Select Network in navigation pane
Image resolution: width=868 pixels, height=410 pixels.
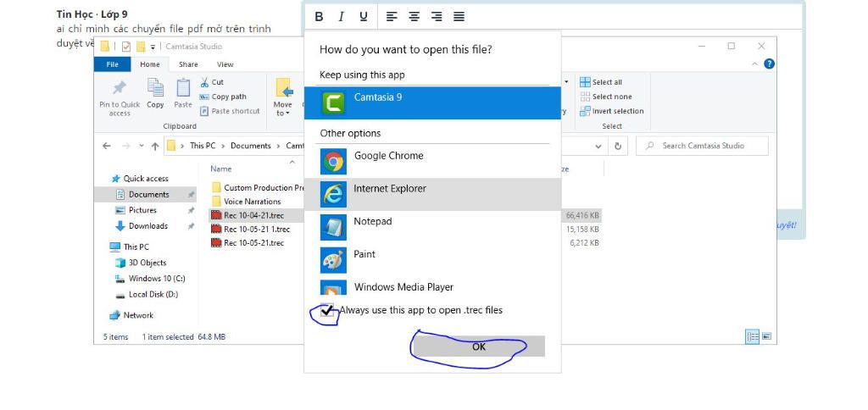pyautogui.click(x=138, y=315)
